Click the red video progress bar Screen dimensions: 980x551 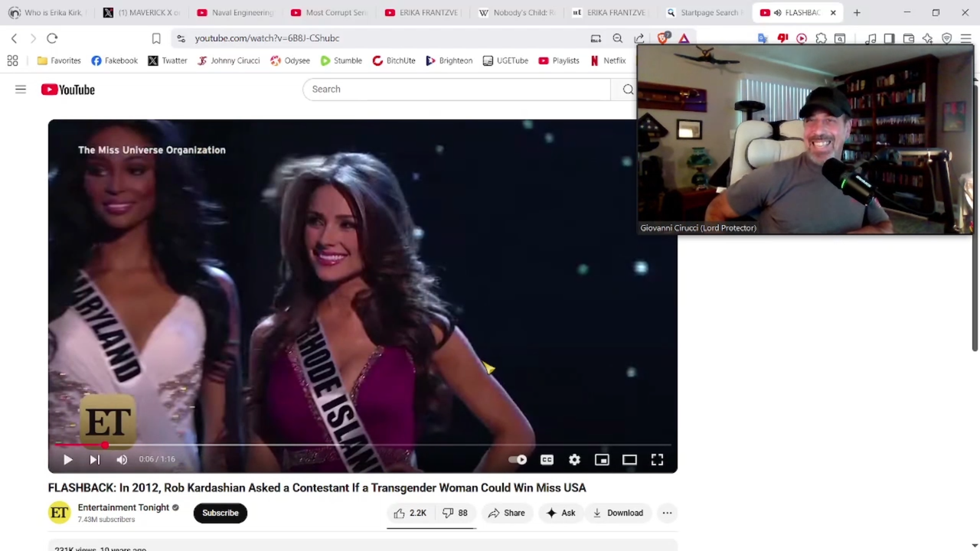80,445
